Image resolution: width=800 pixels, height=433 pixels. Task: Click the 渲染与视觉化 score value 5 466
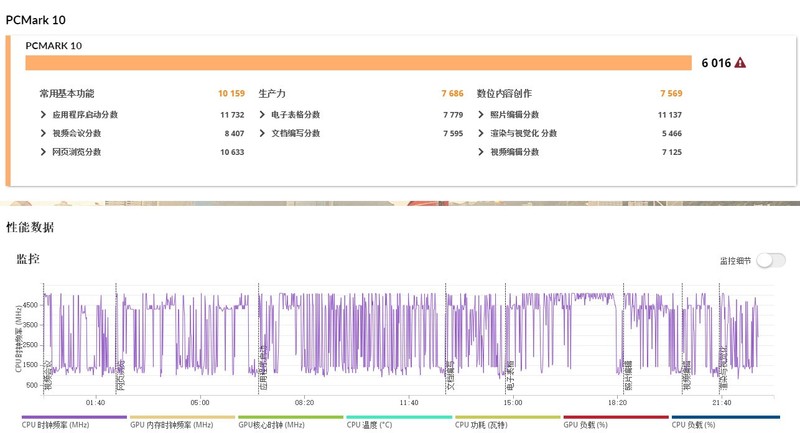(672, 133)
